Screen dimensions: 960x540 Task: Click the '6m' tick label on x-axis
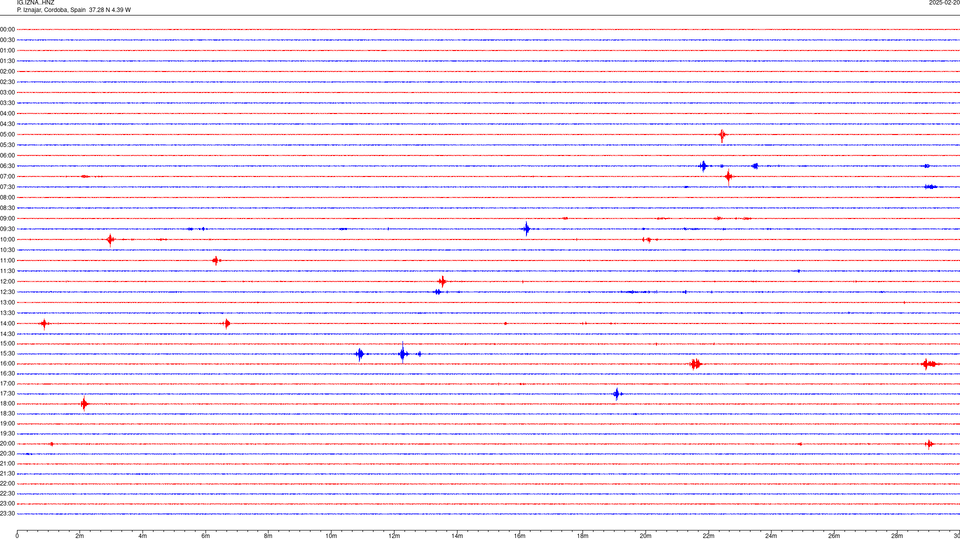click(205, 536)
